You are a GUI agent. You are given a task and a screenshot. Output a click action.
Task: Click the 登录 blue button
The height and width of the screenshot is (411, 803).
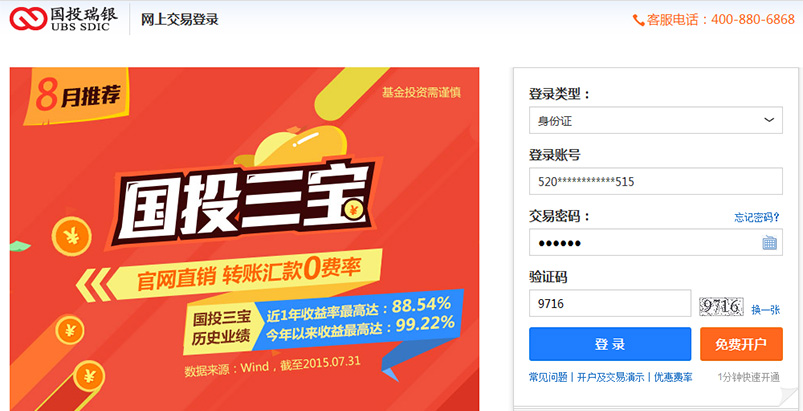[x=610, y=344]
